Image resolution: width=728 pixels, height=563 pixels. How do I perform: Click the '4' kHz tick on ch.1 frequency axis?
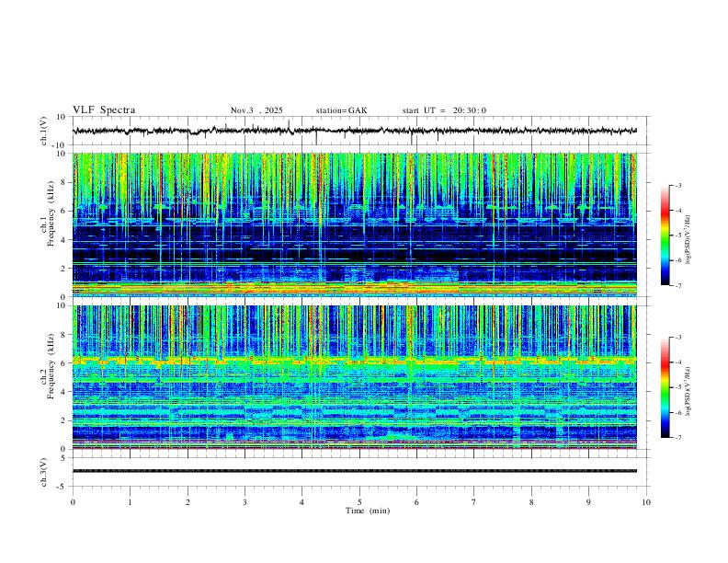(64, 240)
